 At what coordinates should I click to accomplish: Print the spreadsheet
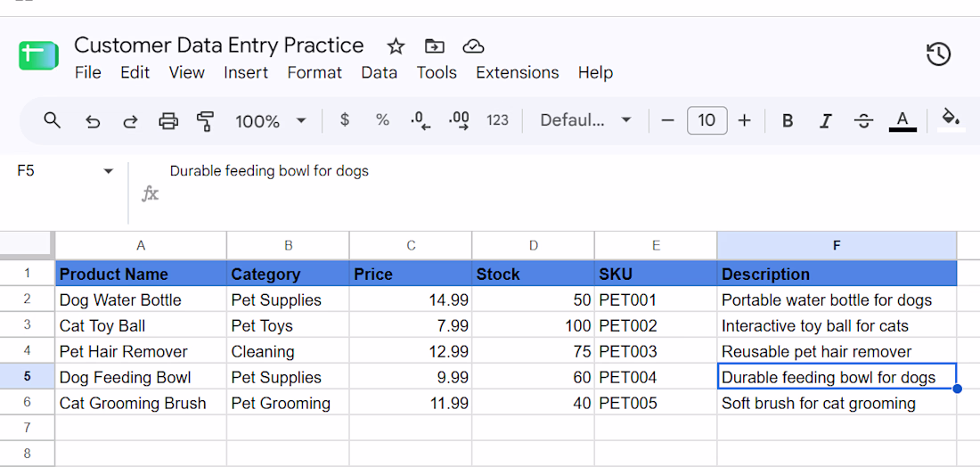click(x=168, y=120)
